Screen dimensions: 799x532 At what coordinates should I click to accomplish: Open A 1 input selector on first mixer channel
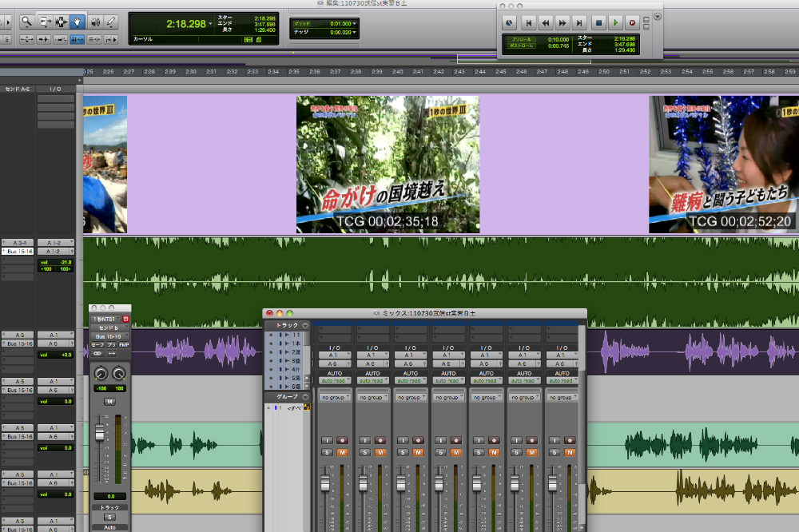pyautogui.click(x=335, y=355)
